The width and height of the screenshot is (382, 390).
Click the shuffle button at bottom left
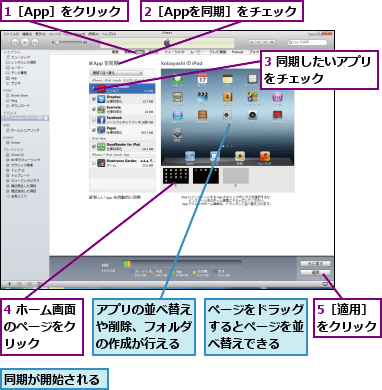tap(19, 284)
